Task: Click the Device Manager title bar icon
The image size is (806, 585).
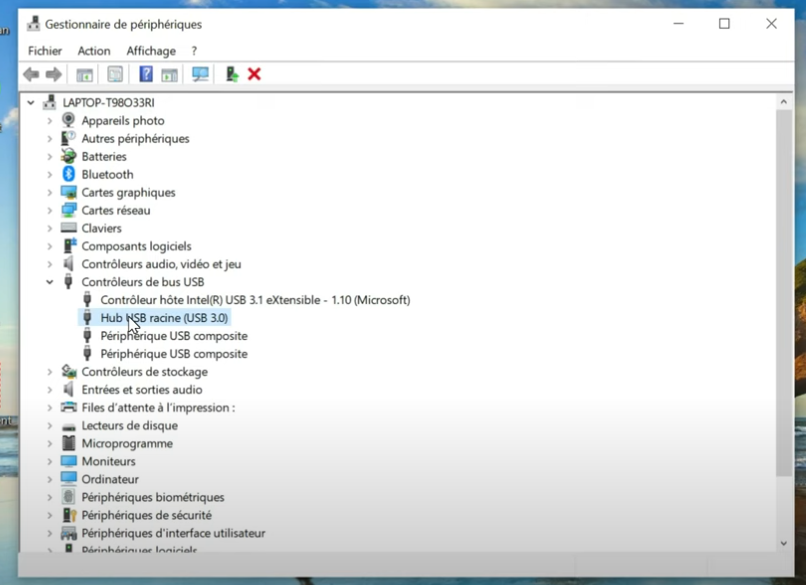Action: (x=33, y=24)
